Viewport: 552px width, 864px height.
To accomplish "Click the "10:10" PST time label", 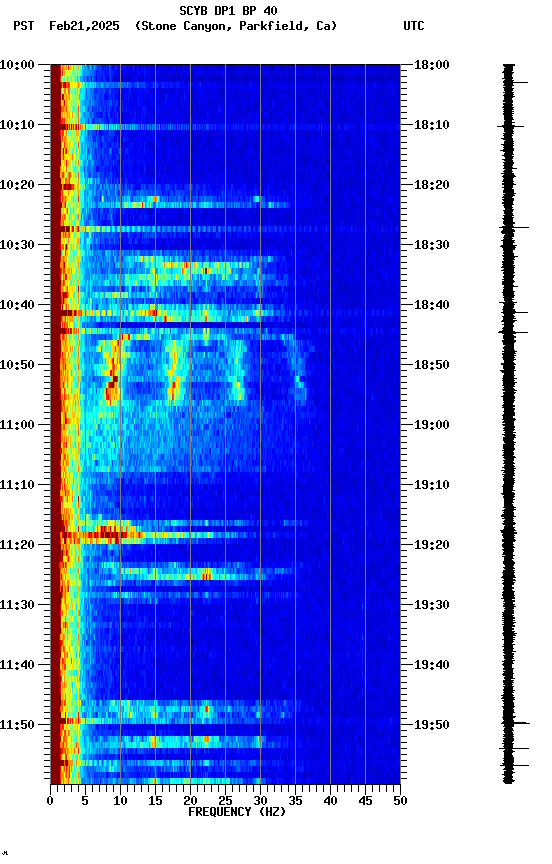I will pyautogui.click(x=17, y=125).
